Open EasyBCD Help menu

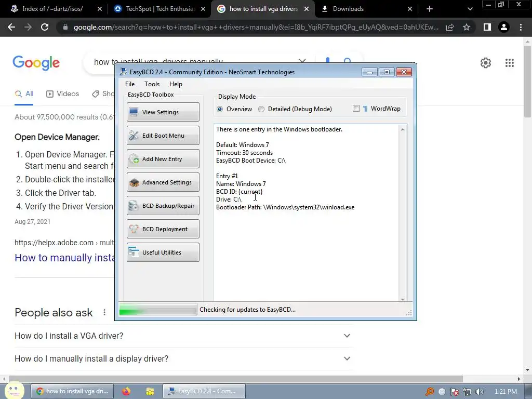pyautogui.click(x=176, y=84)
